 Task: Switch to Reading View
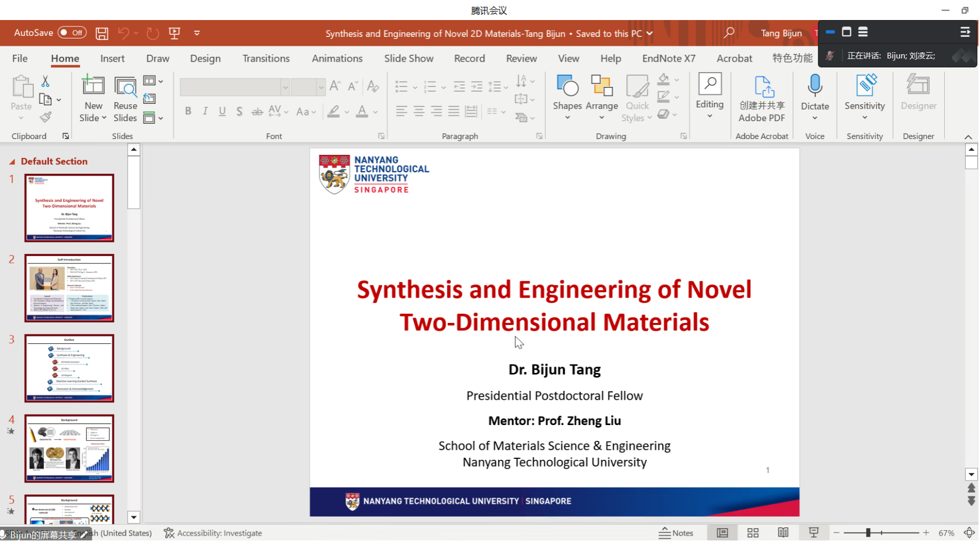[783, 534]
